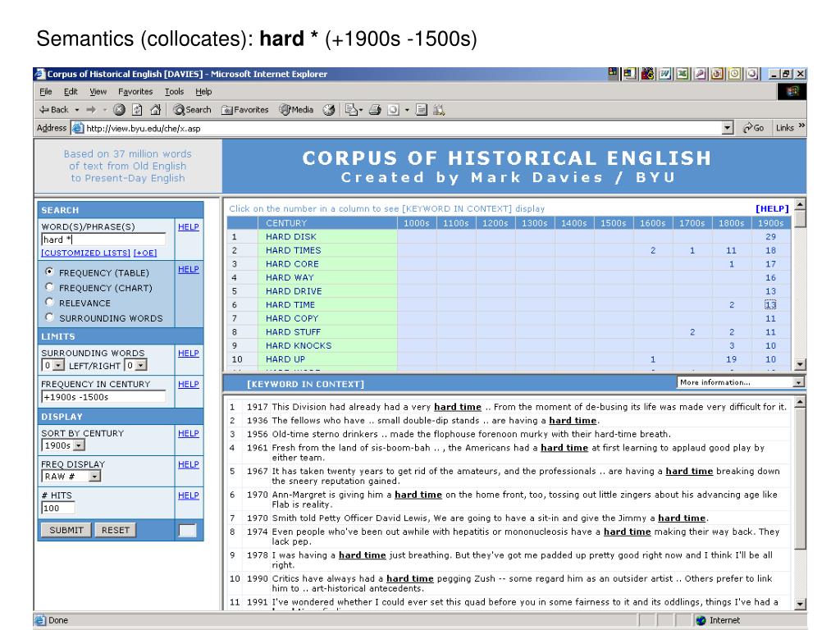840x630 pixels.
Task: Open the Edit menu
Action: (x=71, y=92)
